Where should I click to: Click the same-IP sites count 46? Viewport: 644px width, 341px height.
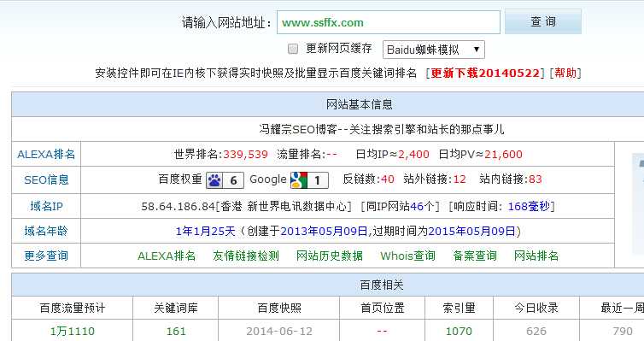point(417,206)
